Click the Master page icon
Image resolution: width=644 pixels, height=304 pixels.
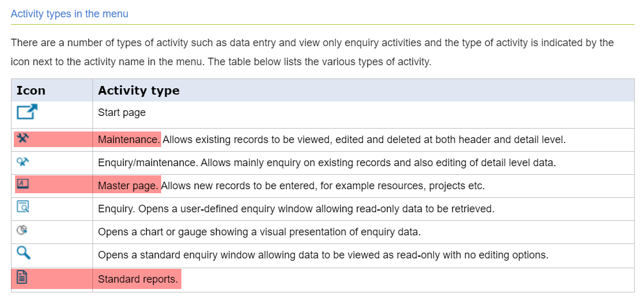23,185
